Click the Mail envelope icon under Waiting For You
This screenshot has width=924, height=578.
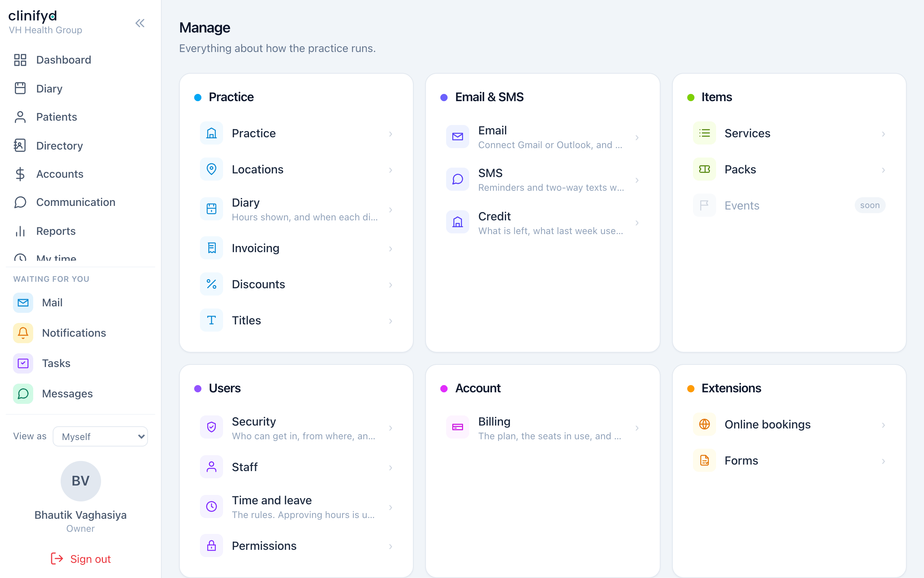[x=23, y=303]
